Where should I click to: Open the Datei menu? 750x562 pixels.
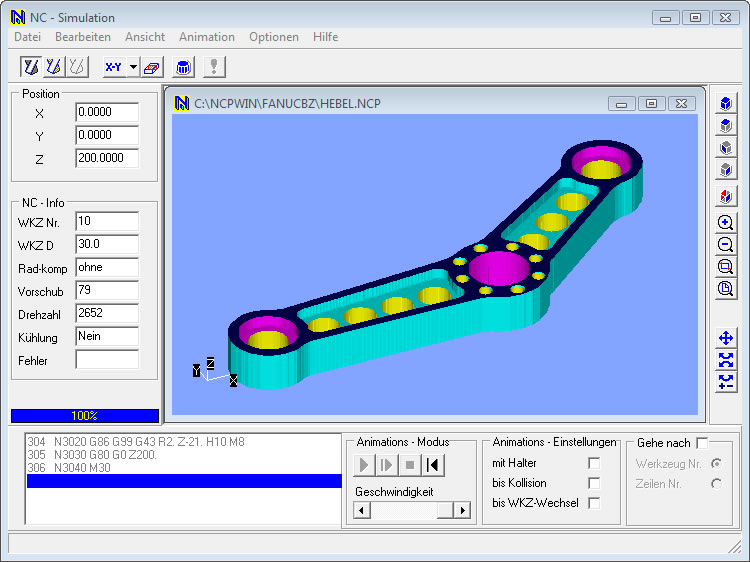click(x=27, y=37)
